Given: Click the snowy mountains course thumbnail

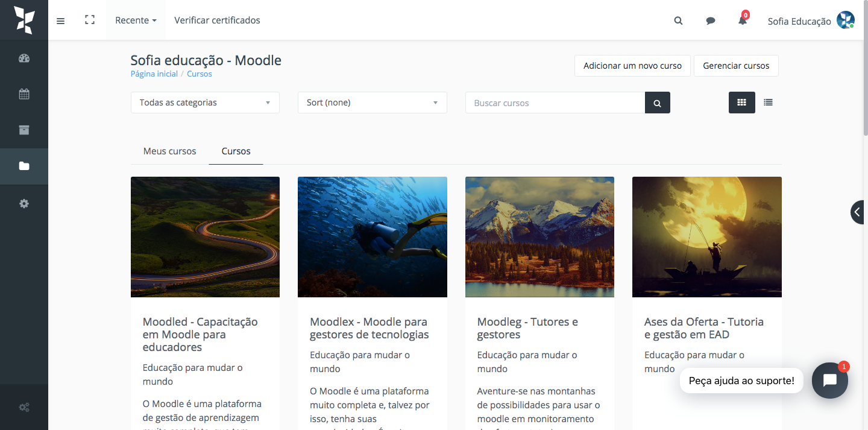Looking at the screenshot, I should click(539, 237).
